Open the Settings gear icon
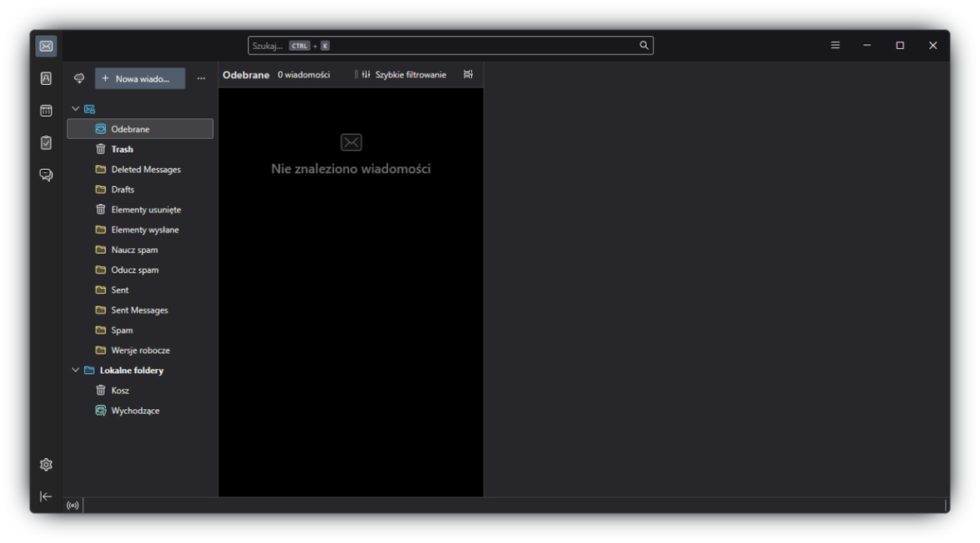The height and width of the screenshot is (543, 980). pyautogui.click(x=46, y=464)
